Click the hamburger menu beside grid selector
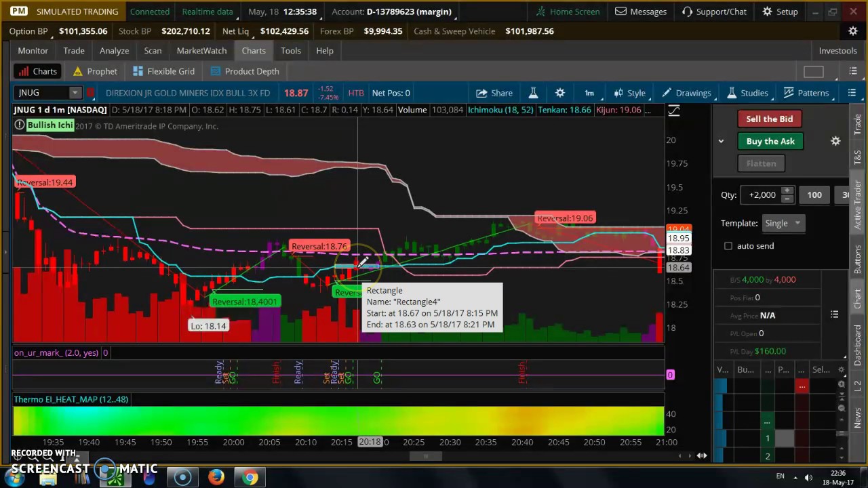This screenshot has width=868, height=488. (852, 71)
